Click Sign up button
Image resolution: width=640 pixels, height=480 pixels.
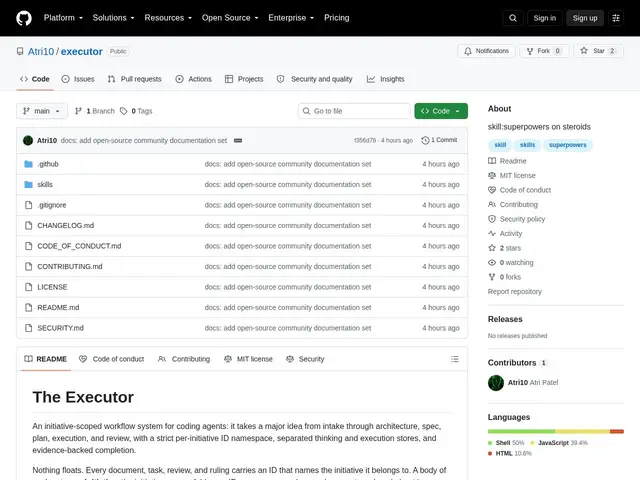coord(585,18)
